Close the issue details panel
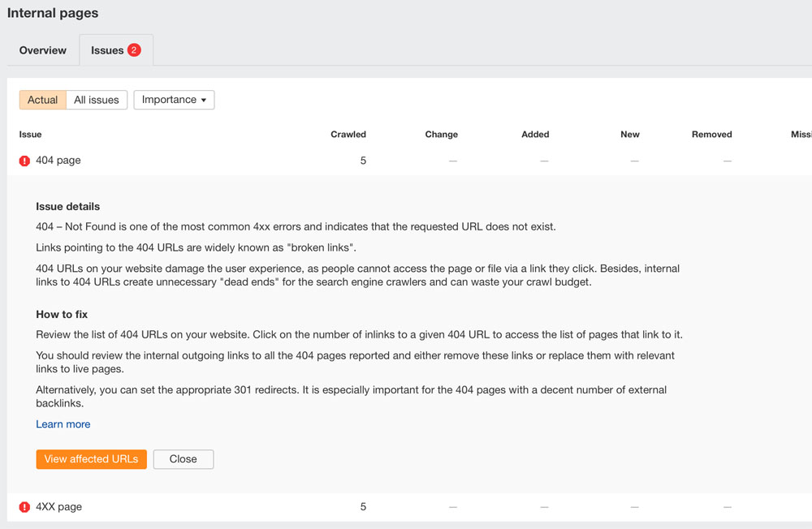 (x=184, y=459)
